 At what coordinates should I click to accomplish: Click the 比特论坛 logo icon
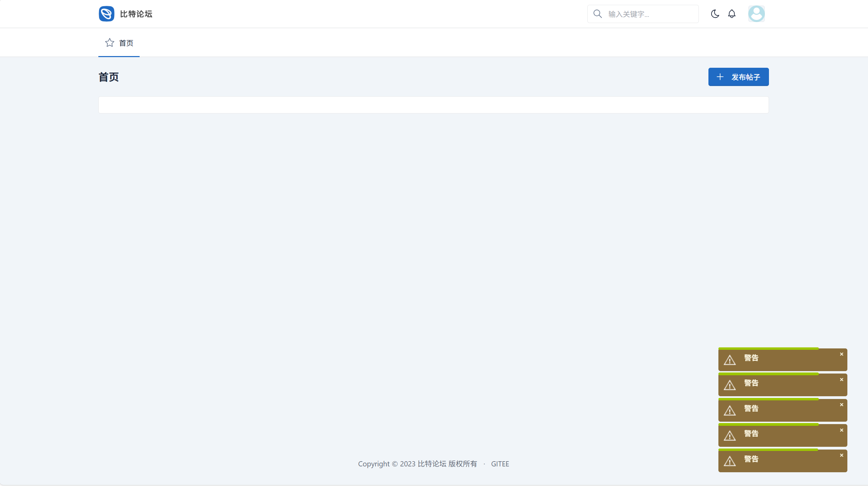[106, 14]
